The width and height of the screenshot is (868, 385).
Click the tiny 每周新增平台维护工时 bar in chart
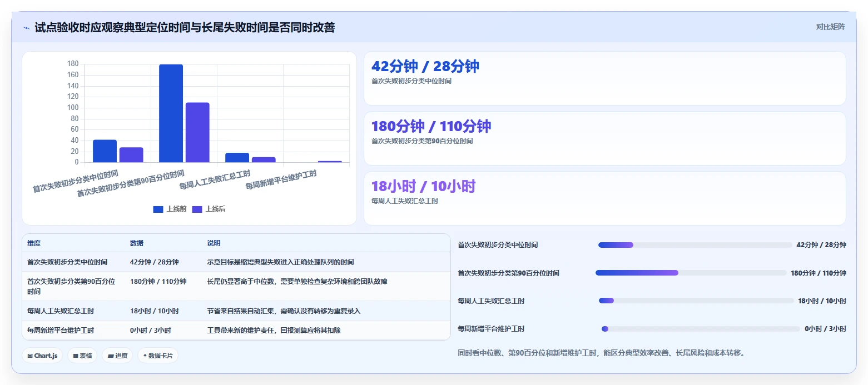pos(330,162)
